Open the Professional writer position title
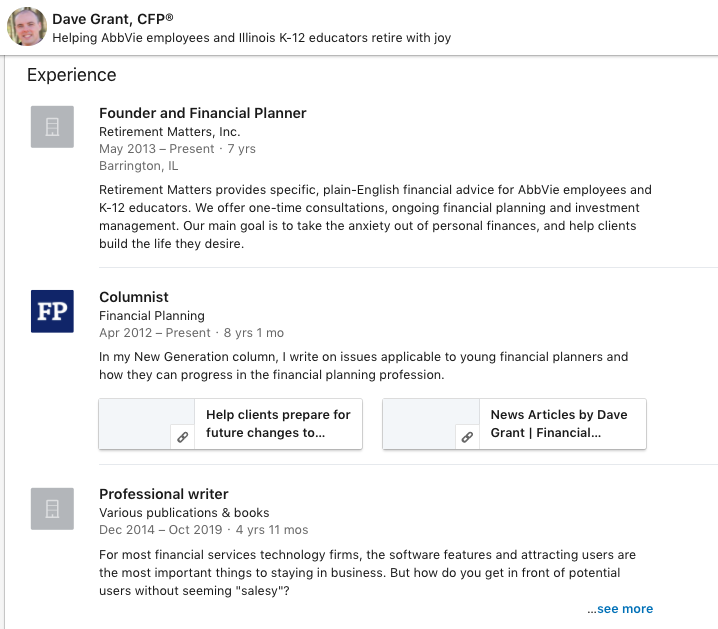718x629 pixels. pyautogui.click(x=164, y=494)
